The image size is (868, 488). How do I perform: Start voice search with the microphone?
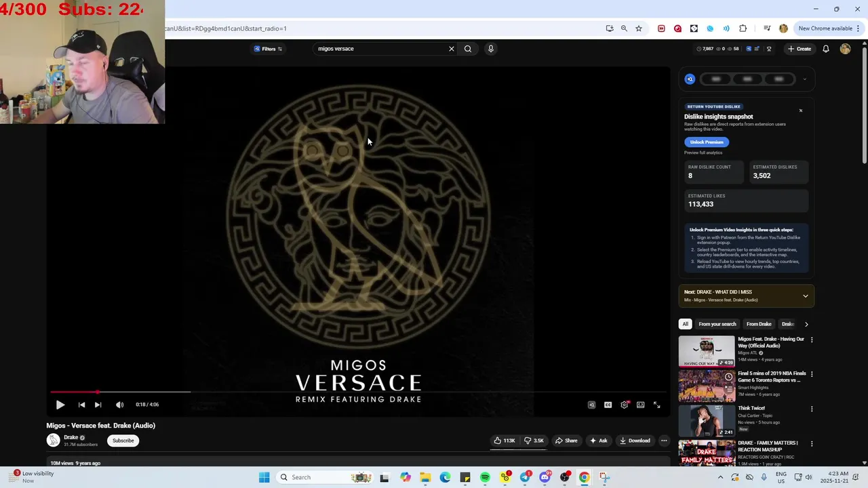[490, 49]
